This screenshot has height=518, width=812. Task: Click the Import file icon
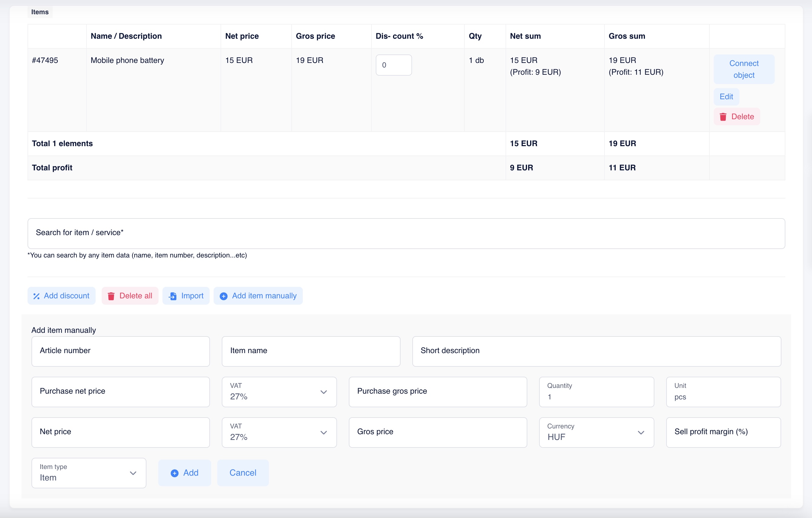click(x=173, y=296)
